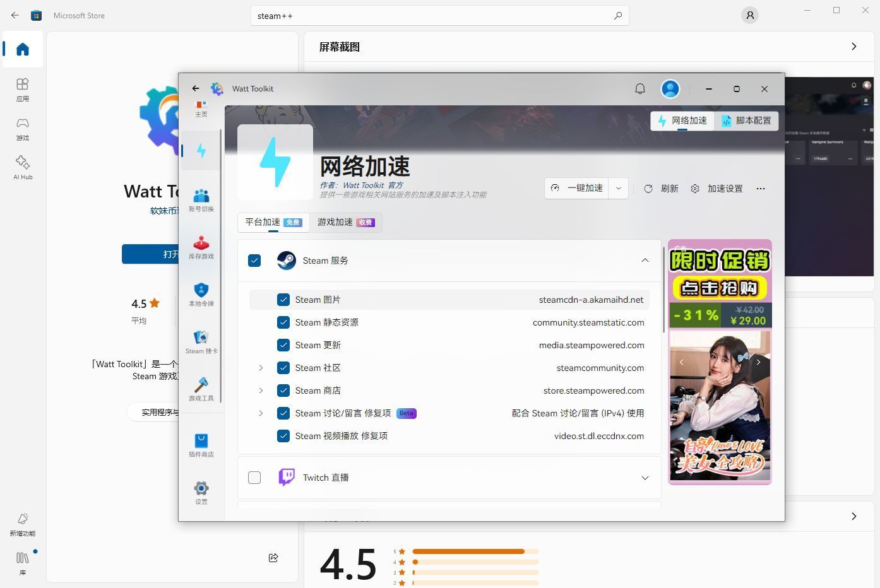This screenshot has height=588, width=880.
Task: Uncheck Steam 讨论/留言 修复项 checkbox
Action: [x=283, y=413]
